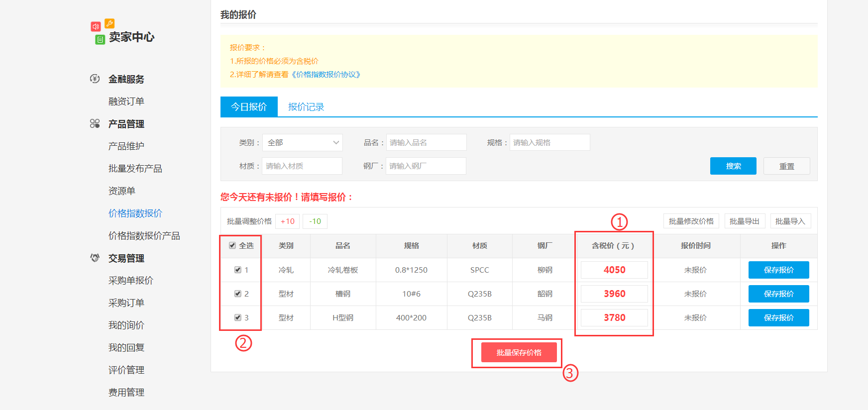868x410 pixels.
Task: Open 产品维护 in the sidebar
Action: point(126,146)
